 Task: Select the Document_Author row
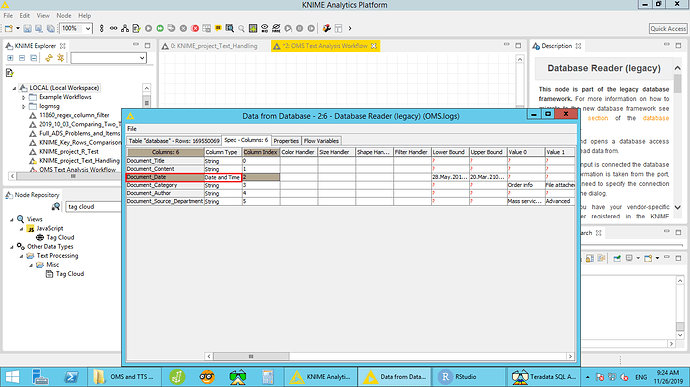pyautogui.click(x=350, y=193)
